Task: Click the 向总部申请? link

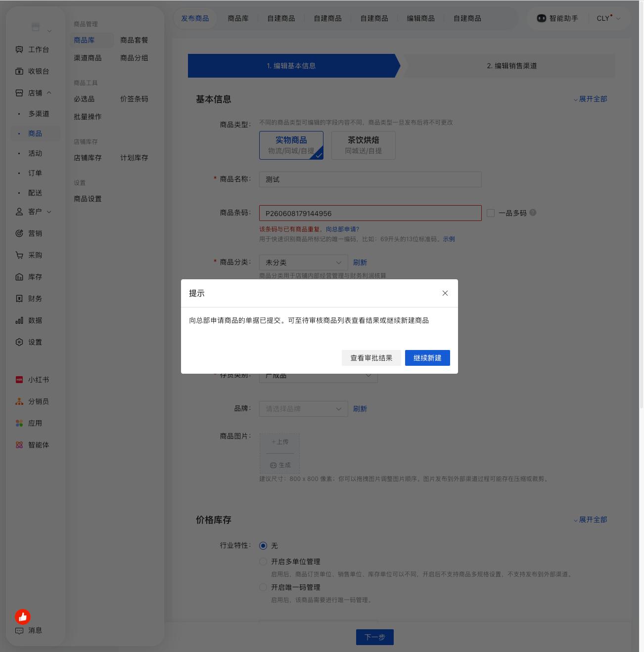Action: [342, 229]
